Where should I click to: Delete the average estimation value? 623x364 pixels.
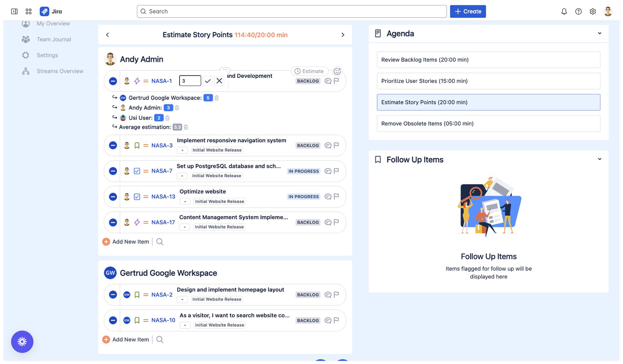tap(186, 127)
